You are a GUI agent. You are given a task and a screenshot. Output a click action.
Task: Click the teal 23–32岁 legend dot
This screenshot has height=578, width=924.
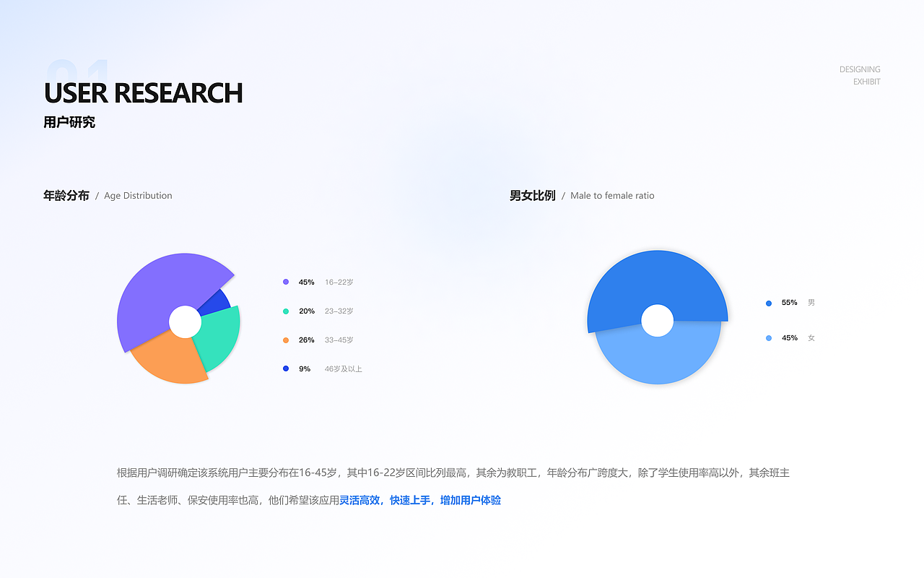point(285,311)
